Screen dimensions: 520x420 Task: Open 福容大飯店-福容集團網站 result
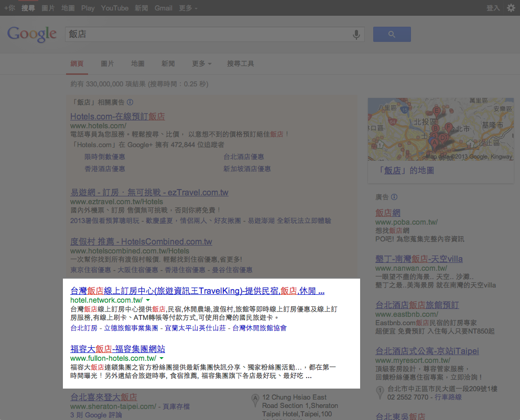click(118, 349)
